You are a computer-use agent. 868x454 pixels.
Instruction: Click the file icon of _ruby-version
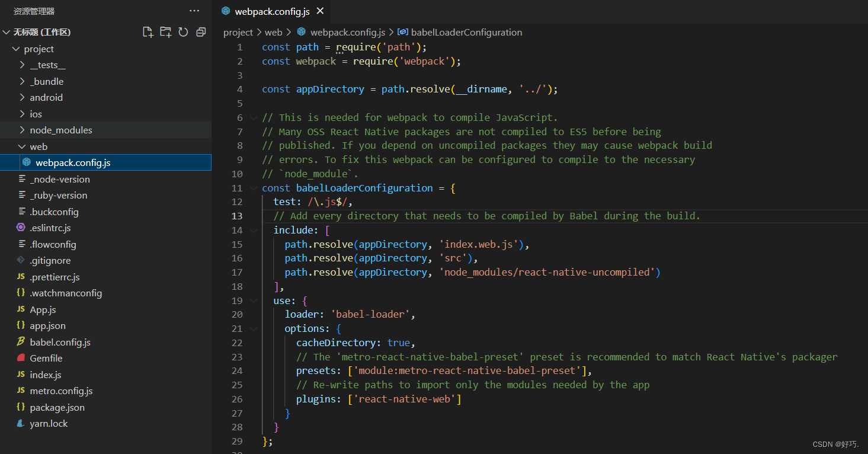pyautogui.click(x=22, y=195)
